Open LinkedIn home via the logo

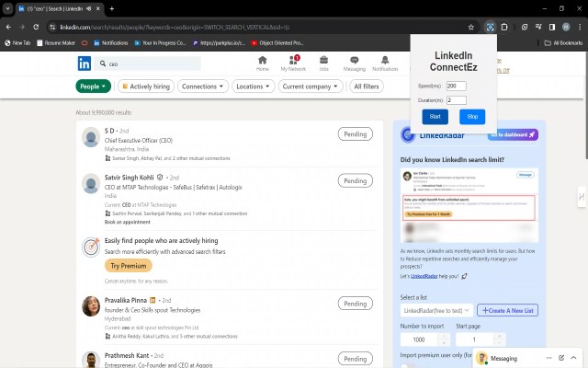(x=84, y=63)
